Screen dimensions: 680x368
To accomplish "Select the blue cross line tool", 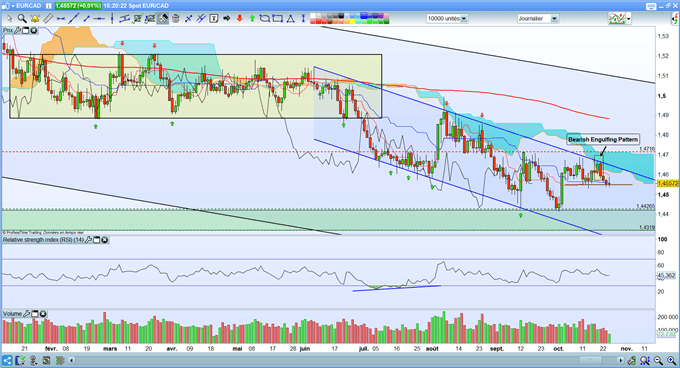I will pyautogui.click(x=189, y=19).
